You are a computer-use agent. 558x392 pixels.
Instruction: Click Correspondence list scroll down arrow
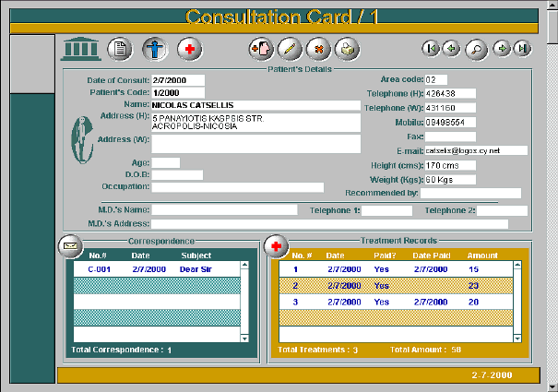pyautogui.click(x=244, y=339)
